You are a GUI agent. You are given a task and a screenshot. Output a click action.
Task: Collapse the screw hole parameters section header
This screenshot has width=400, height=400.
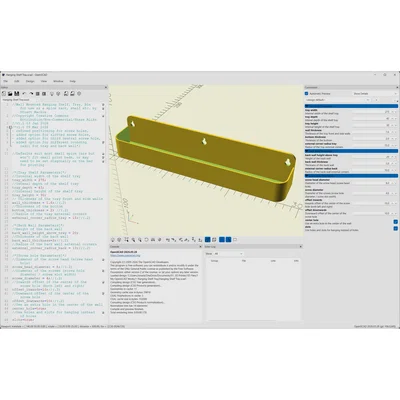(x=351, y=175)
